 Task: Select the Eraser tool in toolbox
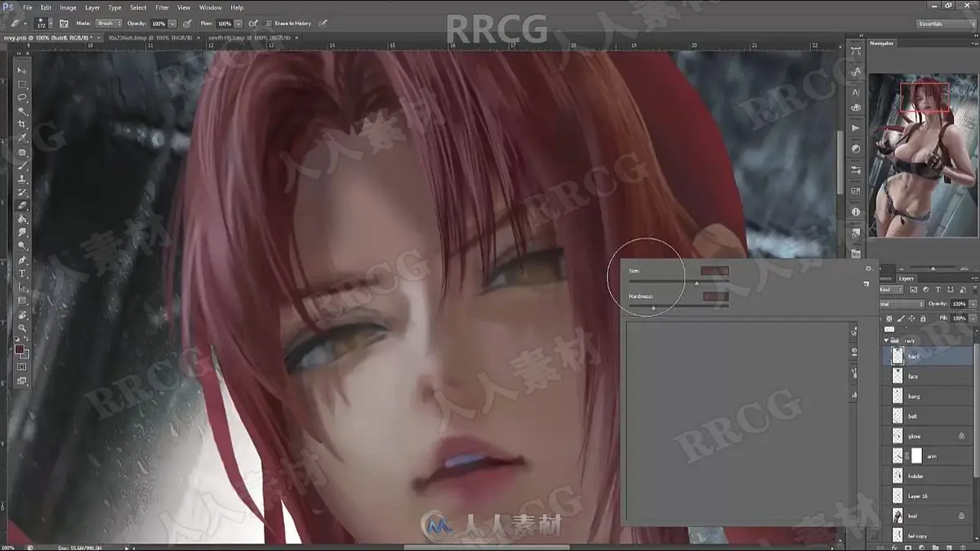[x=23, y=206]
